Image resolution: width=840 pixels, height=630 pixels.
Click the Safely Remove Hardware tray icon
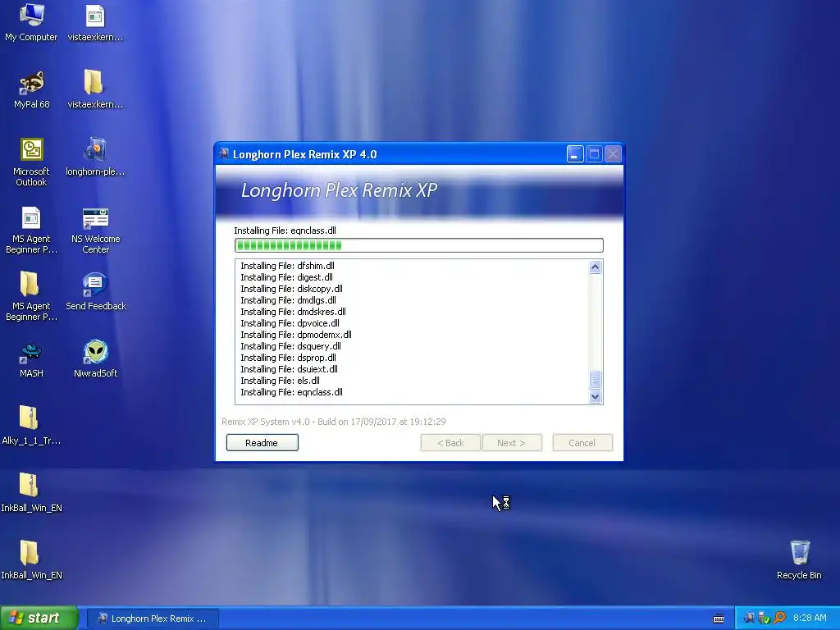tap(764, 619)
